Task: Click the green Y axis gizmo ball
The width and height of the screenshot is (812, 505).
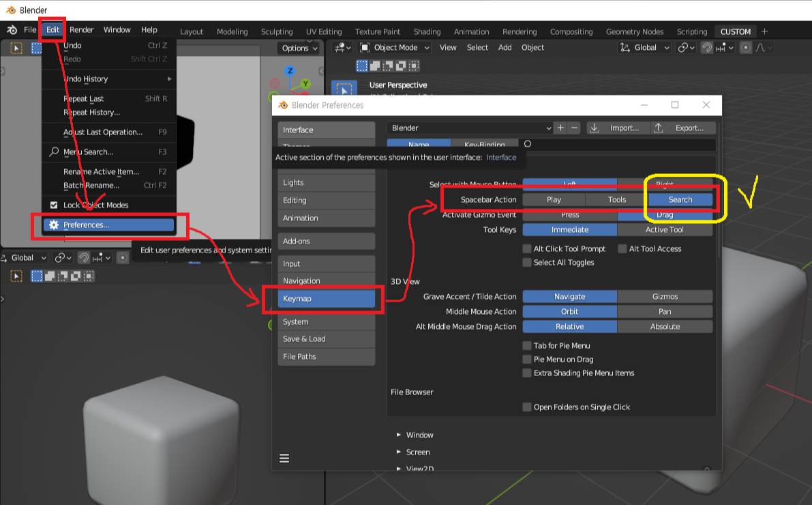Action: [x=305, y=83]
